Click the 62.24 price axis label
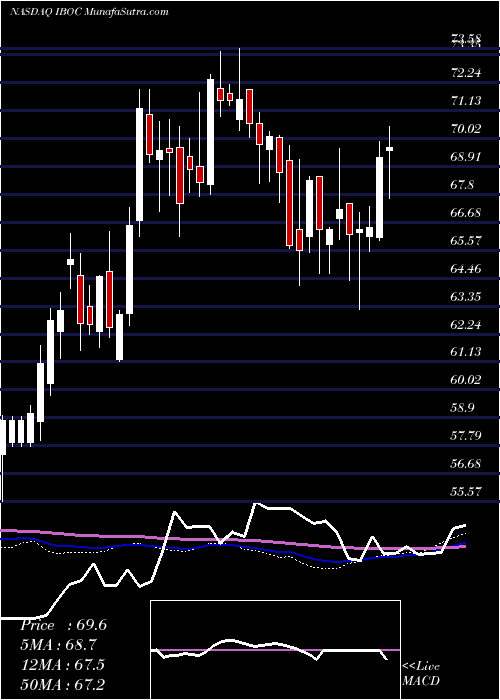Image resolution: width=500 pixels, height=700 pixels. pyautogui.click(x=466, y=325)
